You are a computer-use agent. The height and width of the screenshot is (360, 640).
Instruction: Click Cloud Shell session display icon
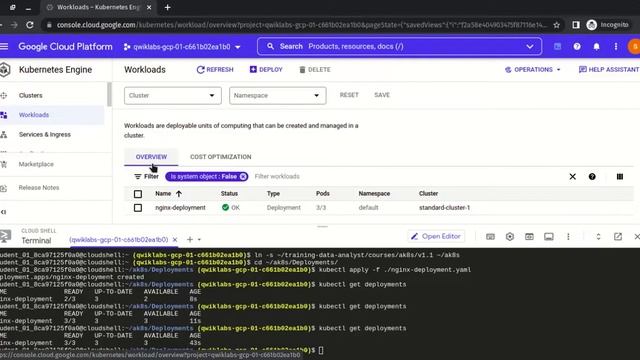[x=549, y=236]
